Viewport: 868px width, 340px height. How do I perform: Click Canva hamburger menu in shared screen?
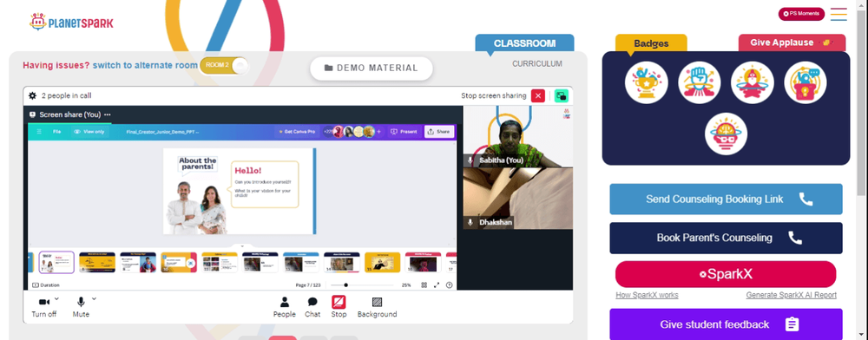click(x=39, y=132)
